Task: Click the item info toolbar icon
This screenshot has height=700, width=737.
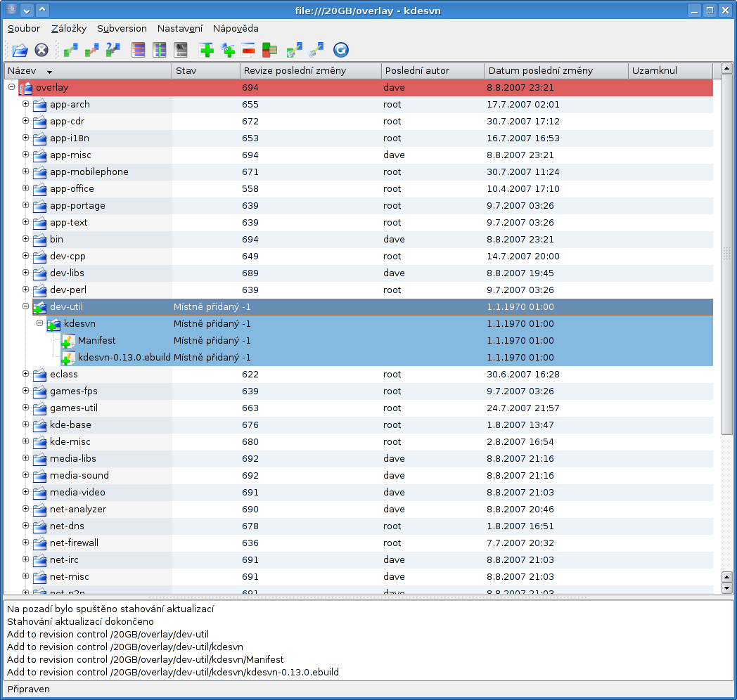Action: (160, 50)
